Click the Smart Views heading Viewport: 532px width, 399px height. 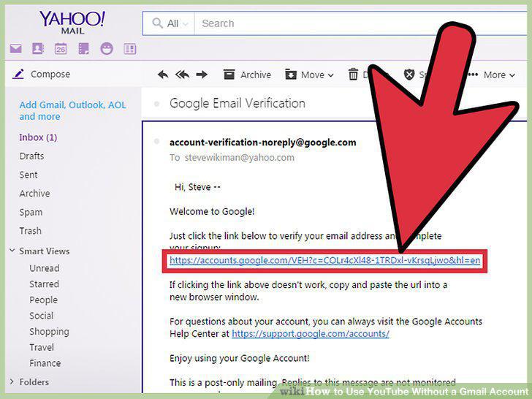click(45, 251)
